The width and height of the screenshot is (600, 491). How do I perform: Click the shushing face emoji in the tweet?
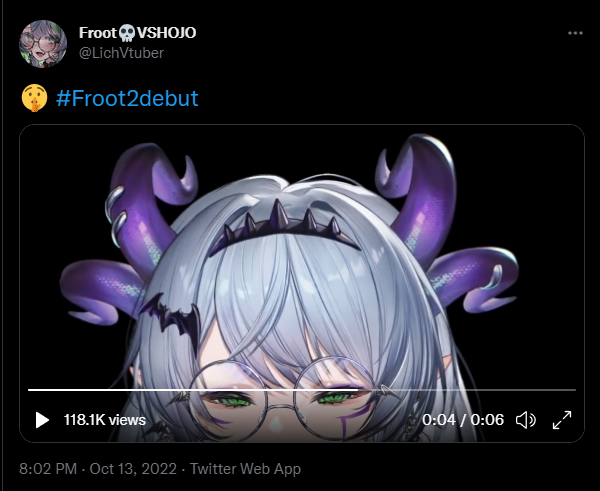pos(34,98)
